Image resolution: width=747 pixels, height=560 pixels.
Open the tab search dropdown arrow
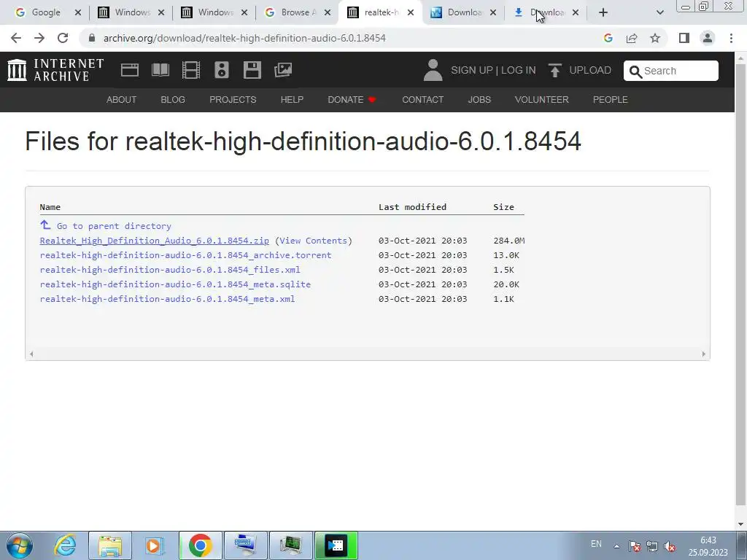(x=659, y=12)
